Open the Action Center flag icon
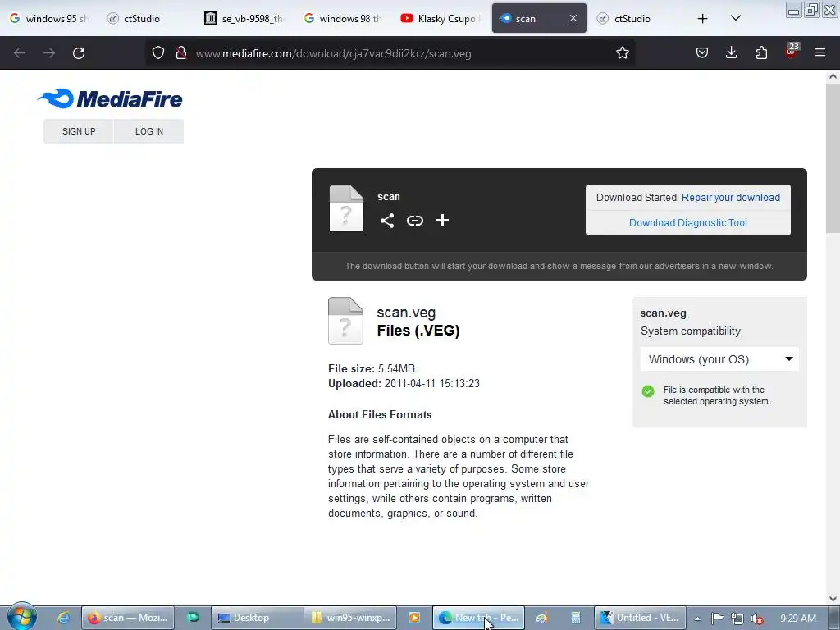 [717, 619]
